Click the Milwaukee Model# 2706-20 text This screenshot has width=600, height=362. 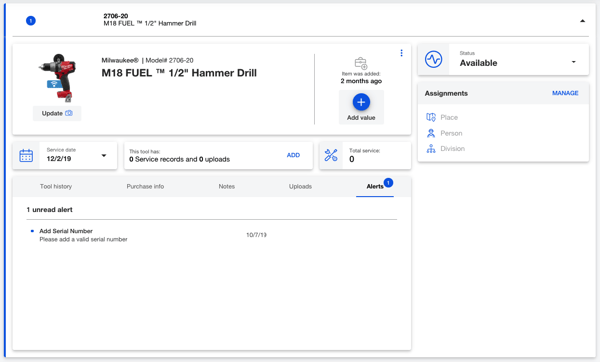pyautogui.click(x=147, y=60)
